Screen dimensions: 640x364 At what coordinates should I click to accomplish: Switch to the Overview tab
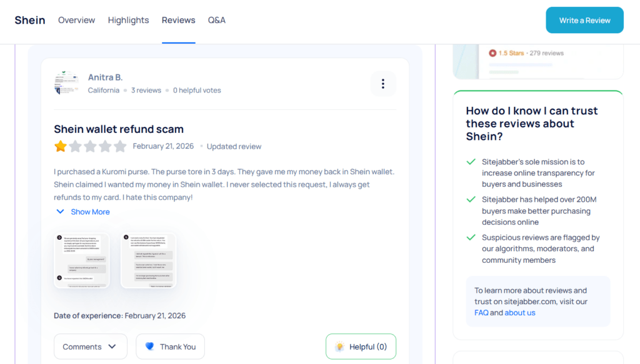[x=76, y=20]
